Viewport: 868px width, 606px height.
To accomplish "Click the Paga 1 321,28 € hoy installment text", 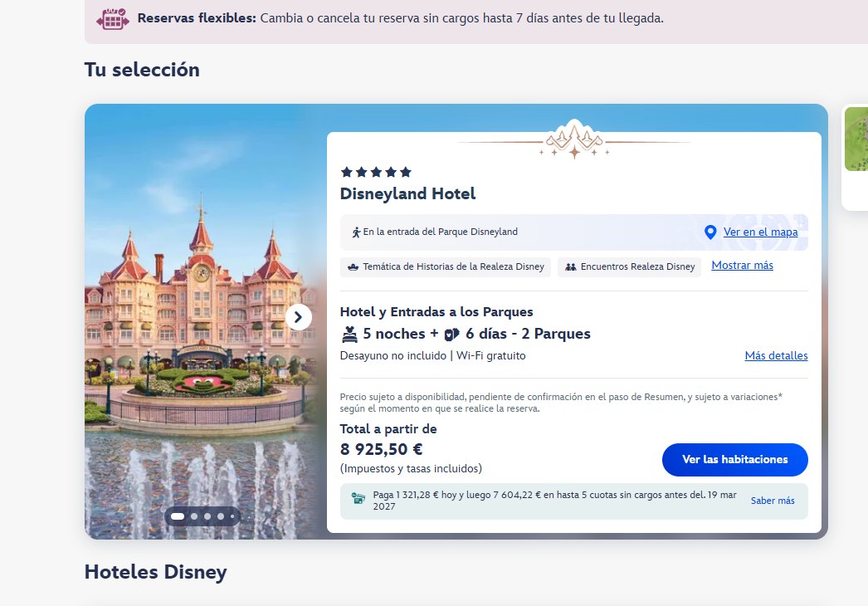I will [554, 501].
